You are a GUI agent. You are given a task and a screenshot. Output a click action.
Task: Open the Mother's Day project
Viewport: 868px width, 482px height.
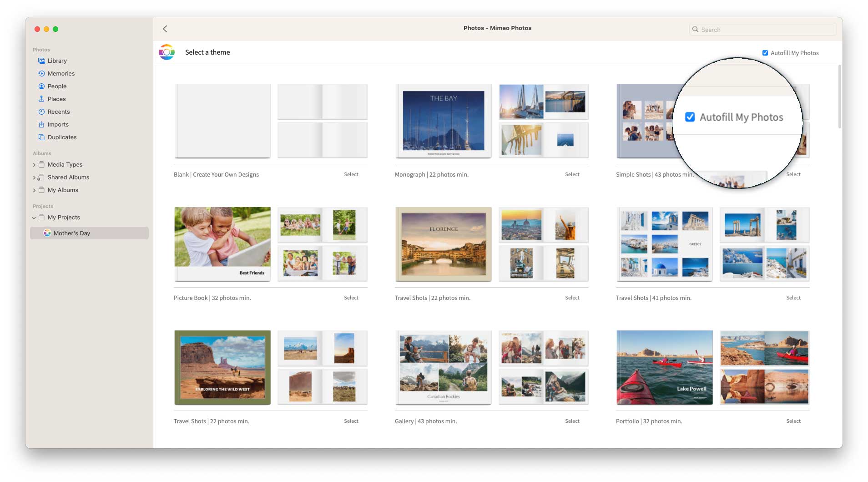[x=89, y=233]
